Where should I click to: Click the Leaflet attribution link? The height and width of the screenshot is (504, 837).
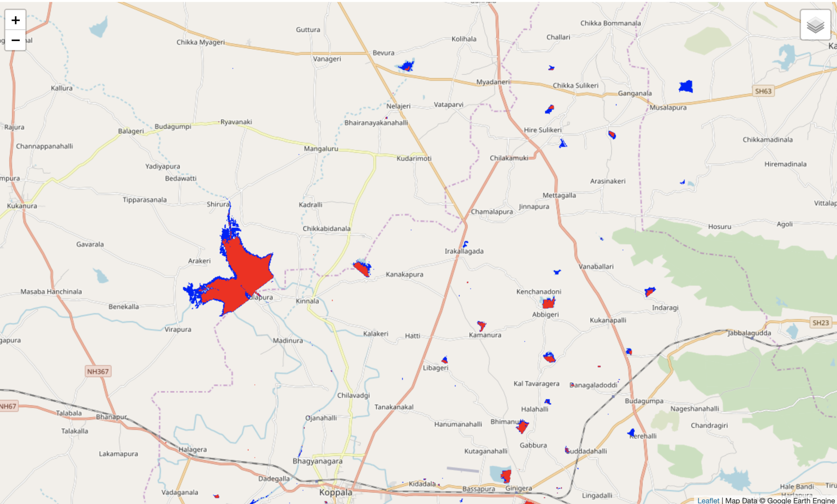click(708, 500)
